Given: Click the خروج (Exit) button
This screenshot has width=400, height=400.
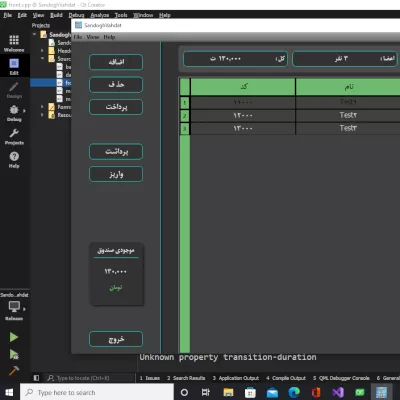Looking at the screenshot, I should 116,339.
